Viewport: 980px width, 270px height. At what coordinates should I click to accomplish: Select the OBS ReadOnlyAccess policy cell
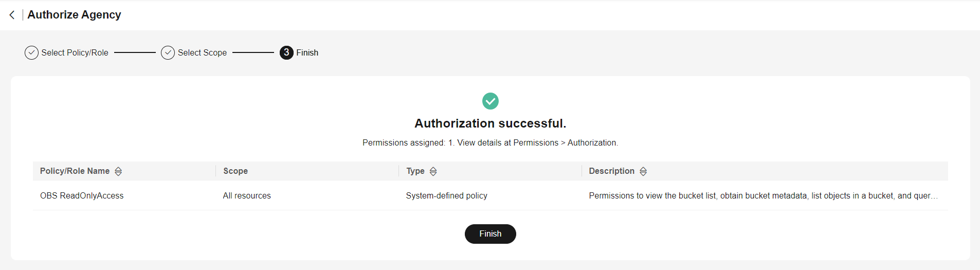coord(82,195)
